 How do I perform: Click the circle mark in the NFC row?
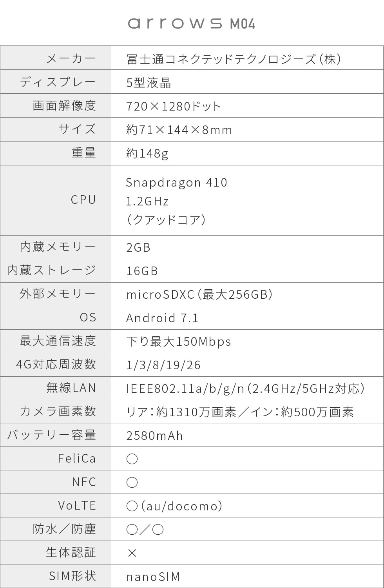click(x=132, y=483)
